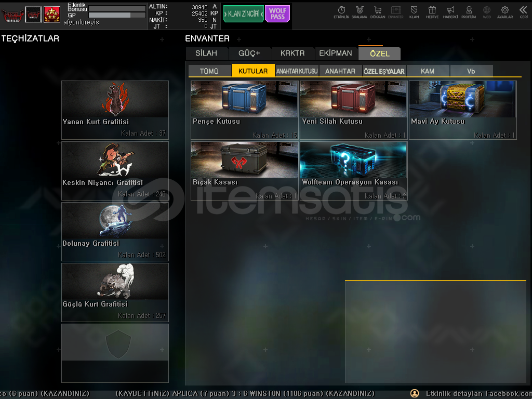Click Etkinlik detayları Facebook ticker text
The image size is (532, 399).
pos(478,393)
